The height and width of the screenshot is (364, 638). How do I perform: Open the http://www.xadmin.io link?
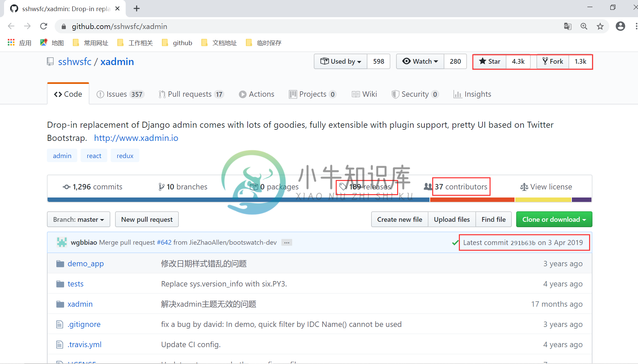[x=136, y=138]
